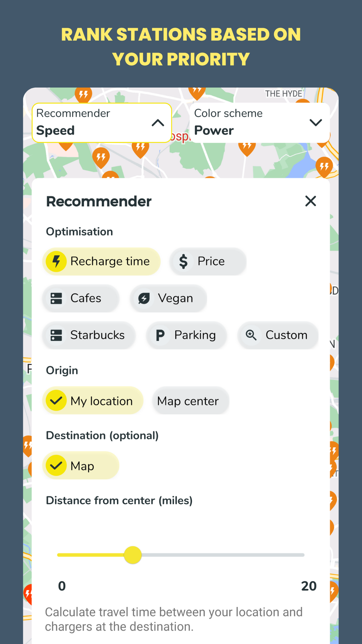This screenshot has height=644, width=362.
Task: Tap the Parking P icon
Action: (x=160, y=335)
